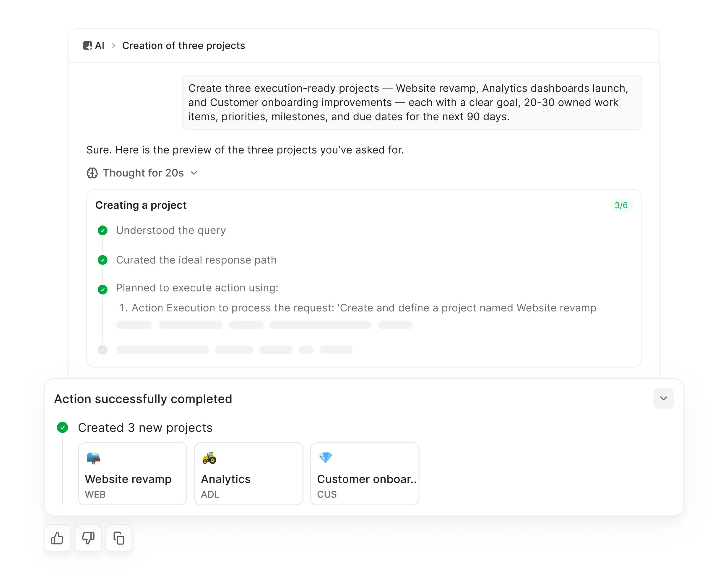Click the breadcrumb chevron separator after AI
The image size is (728, 582).
pyautogui.click(x=114, y=45)
